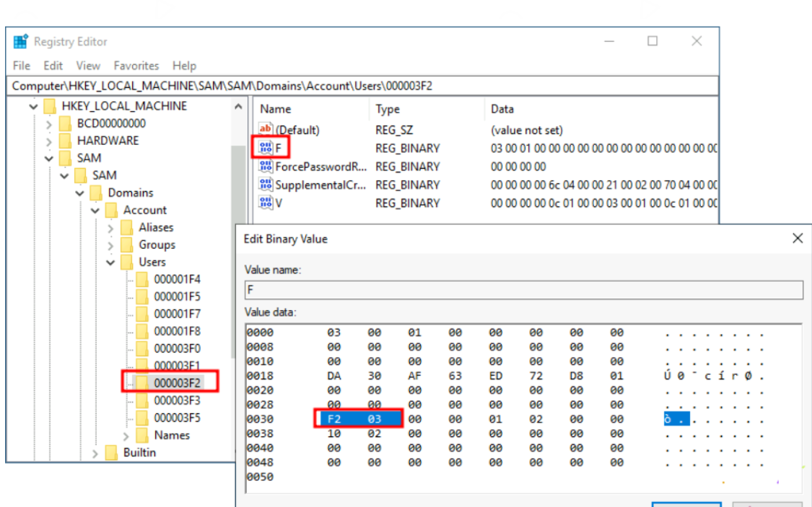Click the 000003F5 folder icon

click(x=142, y=418)
